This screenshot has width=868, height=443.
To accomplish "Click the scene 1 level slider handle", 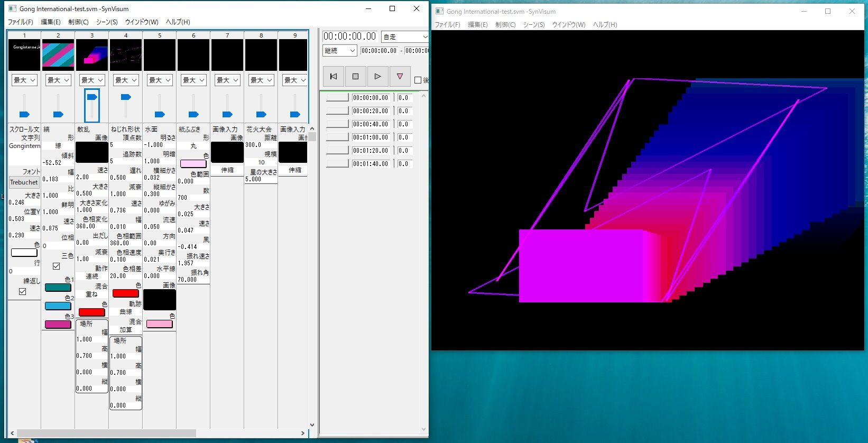I will [24, 114].
